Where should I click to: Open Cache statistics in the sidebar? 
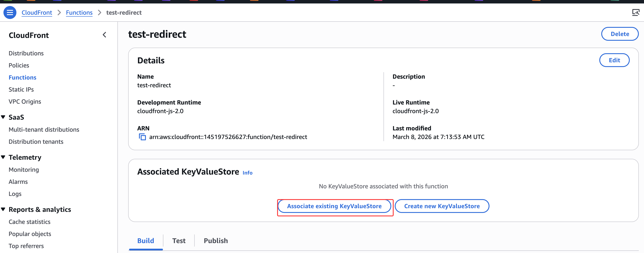coord(30,222)
